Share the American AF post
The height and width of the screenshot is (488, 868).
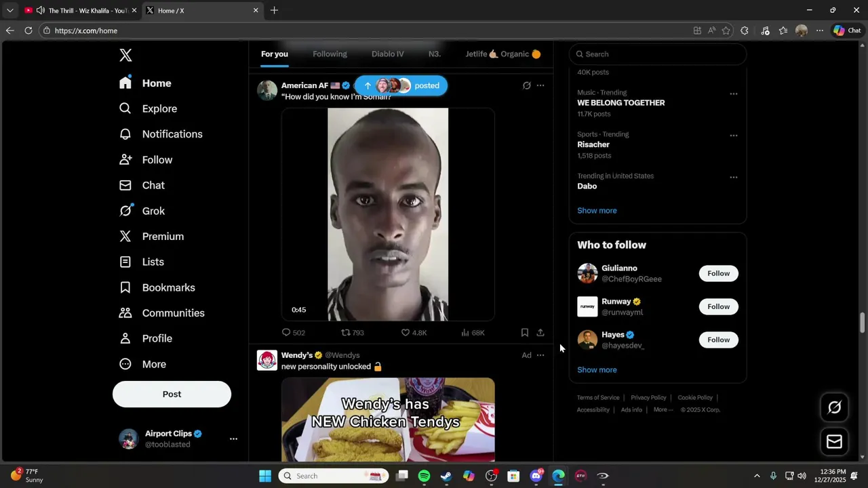pos(540,333)
